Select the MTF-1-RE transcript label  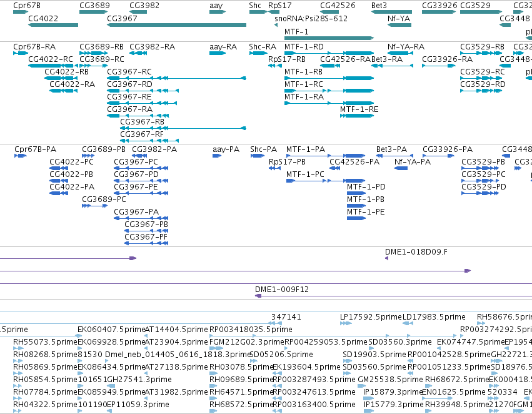359,109
